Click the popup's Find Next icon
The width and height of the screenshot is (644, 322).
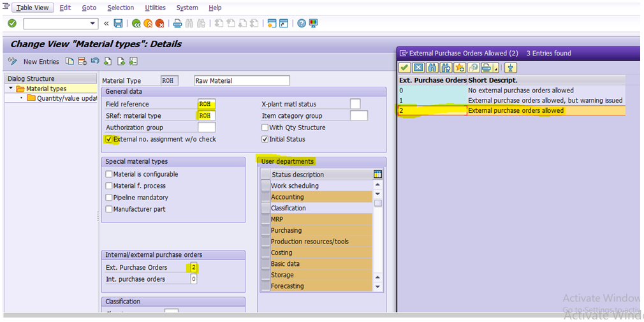tap(446, 68)
